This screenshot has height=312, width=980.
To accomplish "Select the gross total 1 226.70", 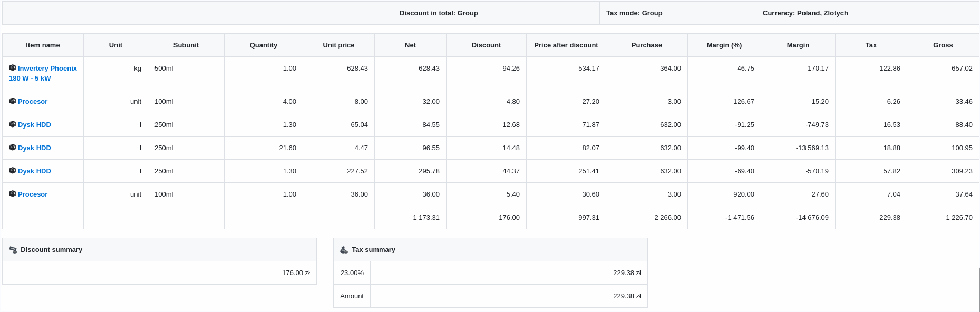I will [x=959, y=218].
